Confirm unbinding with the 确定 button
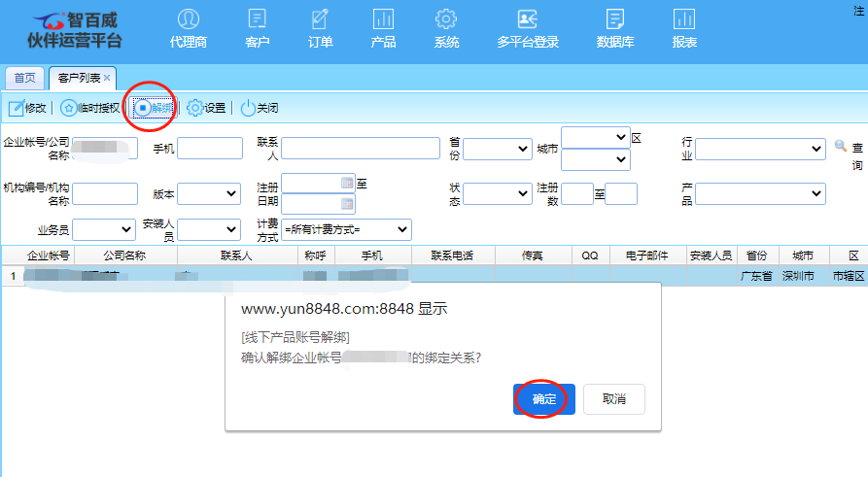 [x=544, y=399]
